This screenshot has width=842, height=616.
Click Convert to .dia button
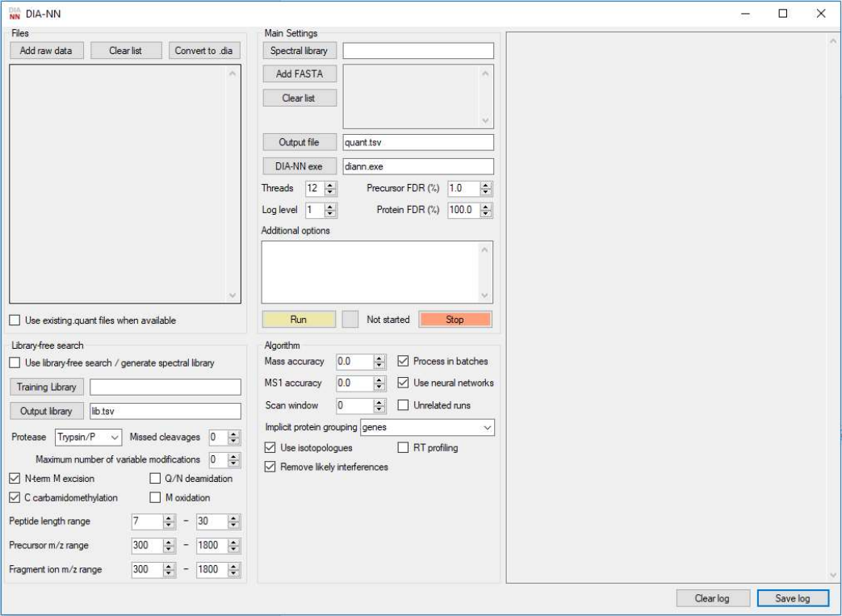(x=204, y=51)
